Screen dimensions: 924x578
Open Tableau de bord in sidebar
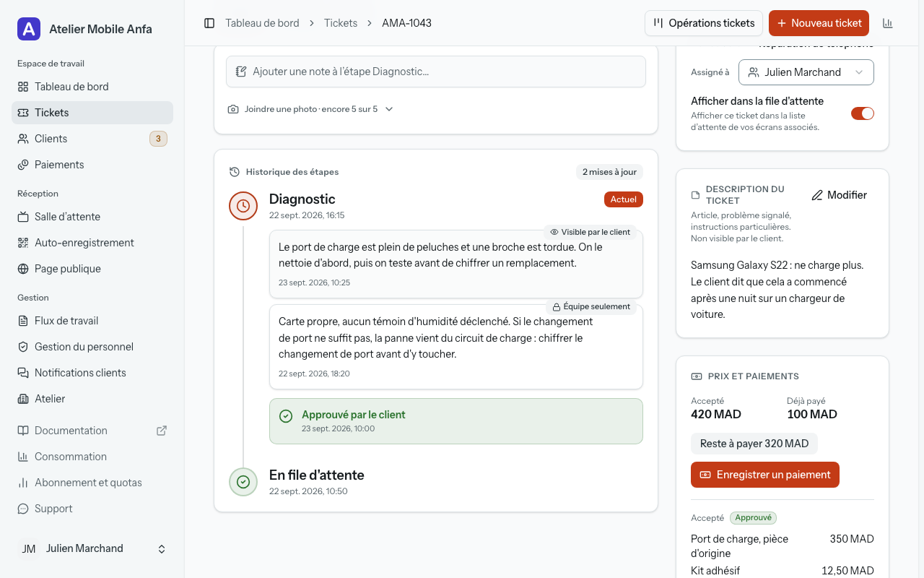point(92,87)
